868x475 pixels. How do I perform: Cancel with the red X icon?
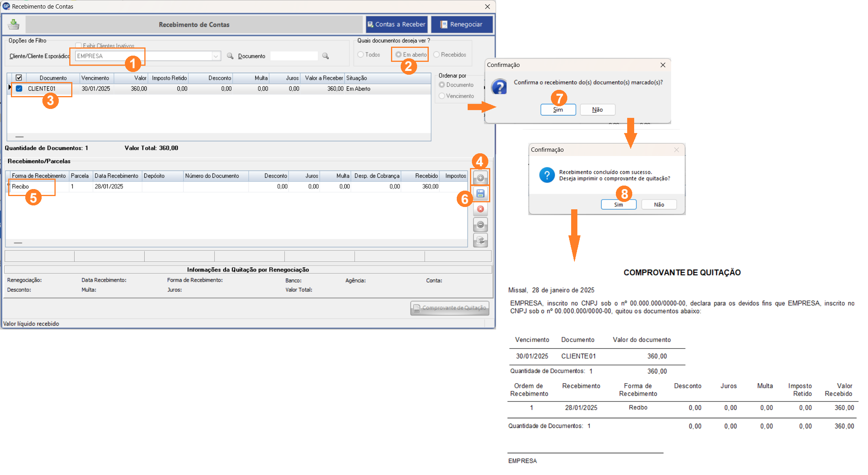click(480, 209)
